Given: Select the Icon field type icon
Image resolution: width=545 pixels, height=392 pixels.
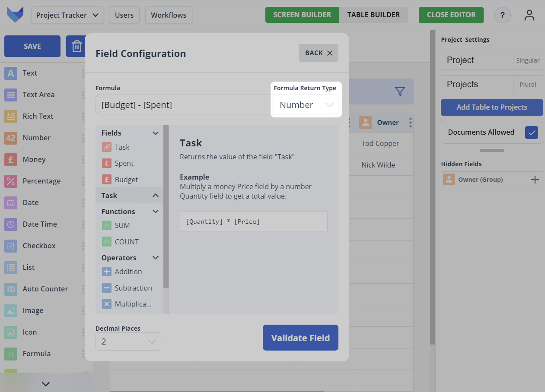Looking at the screenshot, I should point(11,332).
